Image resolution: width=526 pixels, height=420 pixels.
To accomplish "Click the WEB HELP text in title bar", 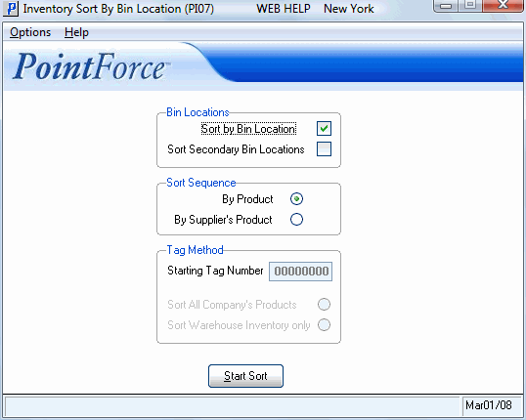I will point(284,9).
